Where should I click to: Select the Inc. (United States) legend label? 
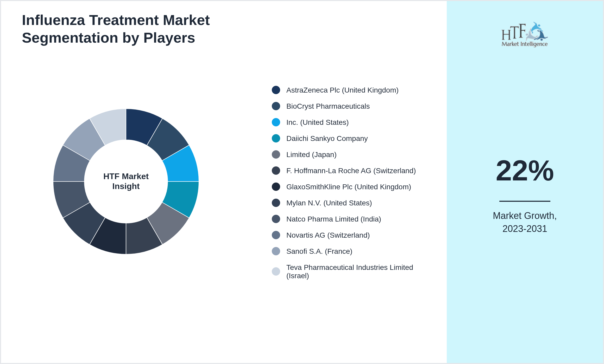point(317,122)
